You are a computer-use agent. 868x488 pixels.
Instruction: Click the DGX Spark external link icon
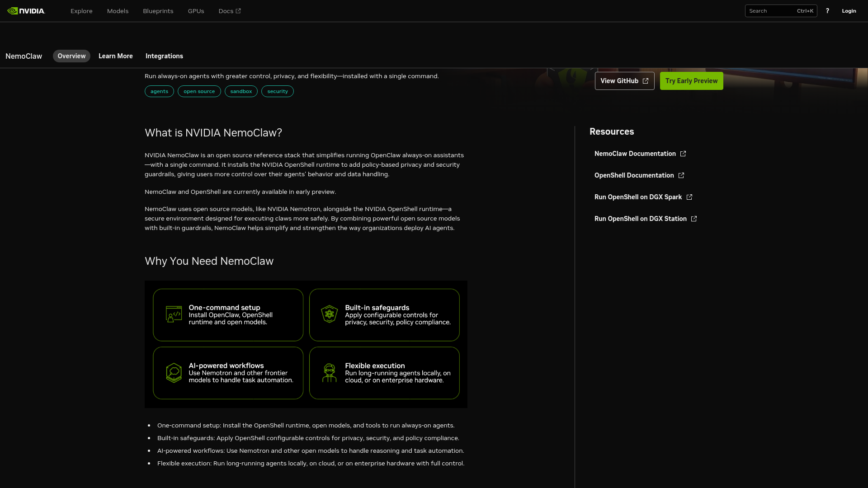coord(689,197)
